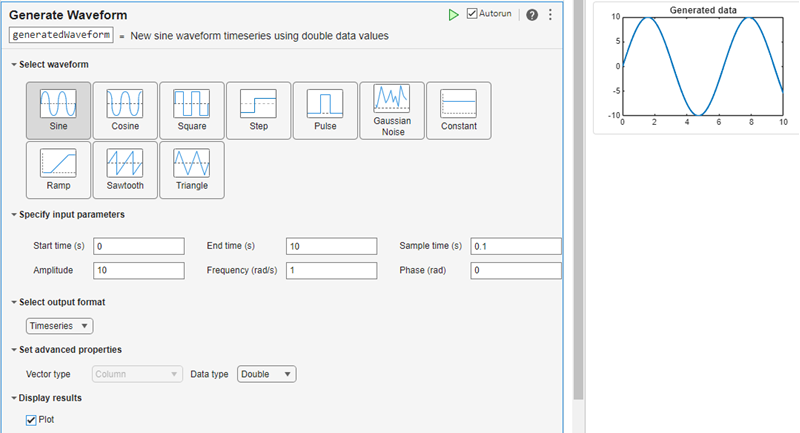Image resolution: width=800 pixels, height=433 pixels.
Task: Pick the Sawtooth waveform icon
Action: tap(125, 168)
